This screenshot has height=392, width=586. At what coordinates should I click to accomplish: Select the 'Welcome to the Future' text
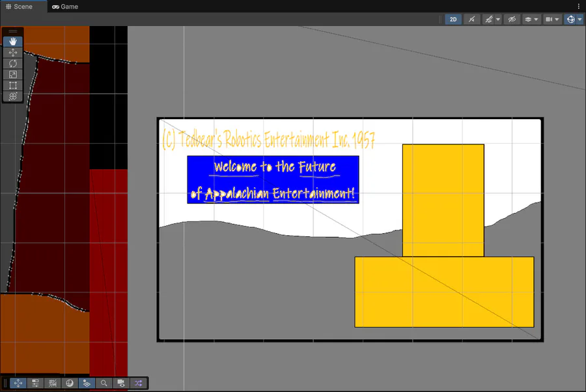click(275, 167)
